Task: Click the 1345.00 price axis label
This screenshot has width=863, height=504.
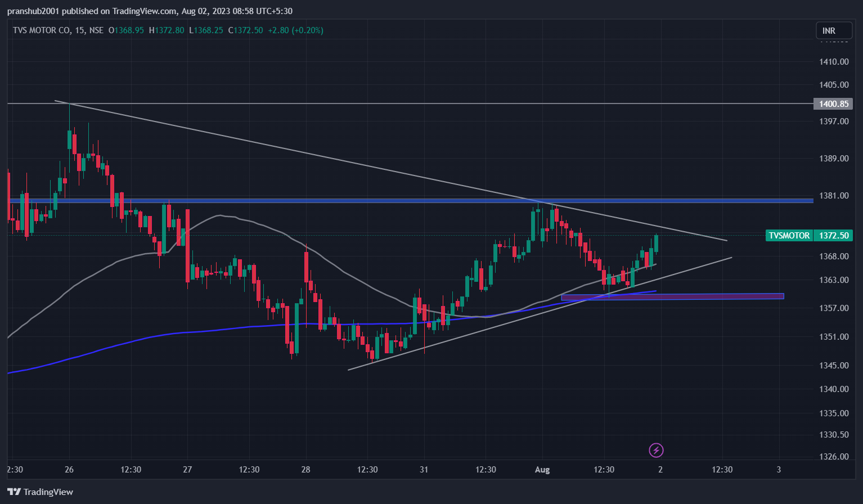Action: tap(834, 366)
